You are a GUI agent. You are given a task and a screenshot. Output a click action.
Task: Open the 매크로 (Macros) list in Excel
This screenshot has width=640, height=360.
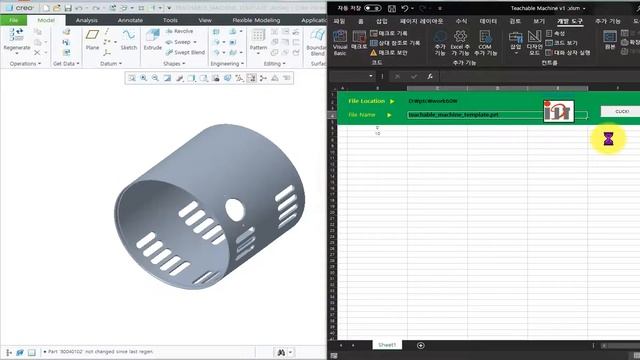(359, 41)
